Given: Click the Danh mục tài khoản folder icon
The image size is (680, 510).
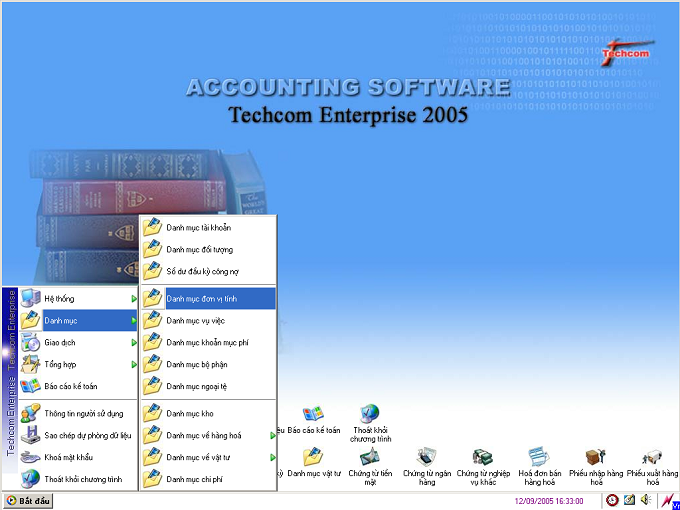Looking at the screenshot, I should [x=153, y=227].
